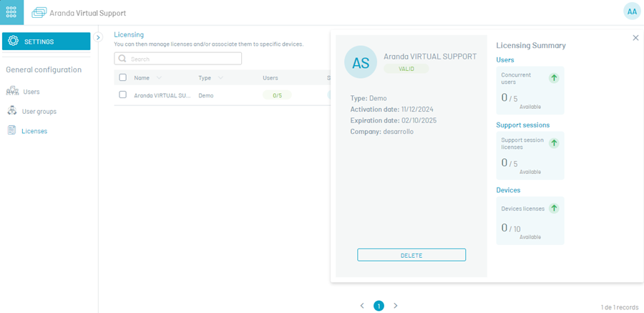644x313 pixels.
Task: Click the Expiration date 02/10/2025 text
Action: (x=393, y=120)
